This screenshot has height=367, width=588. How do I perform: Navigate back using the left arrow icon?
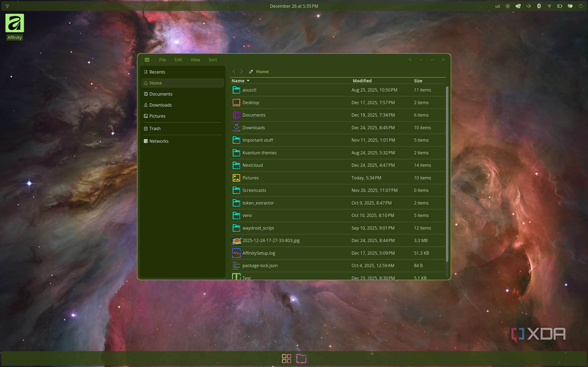tap(234, 72)
